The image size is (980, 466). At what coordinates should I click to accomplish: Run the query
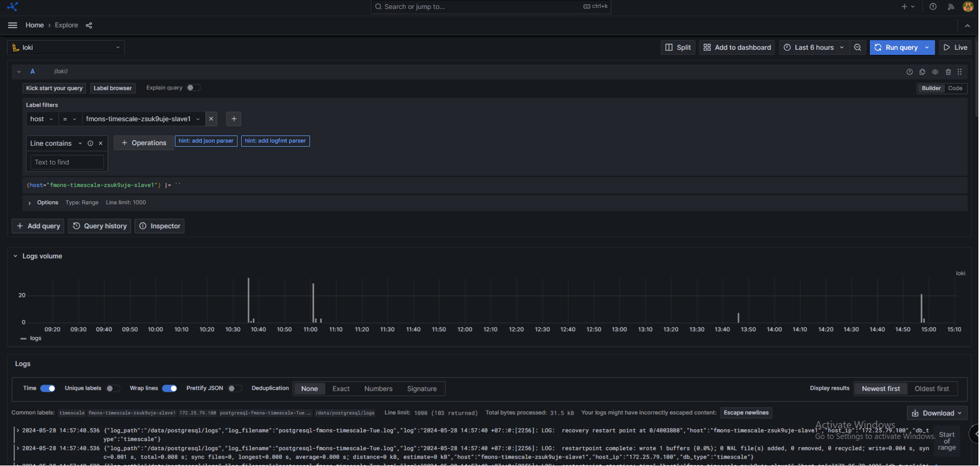pos(897,48)
